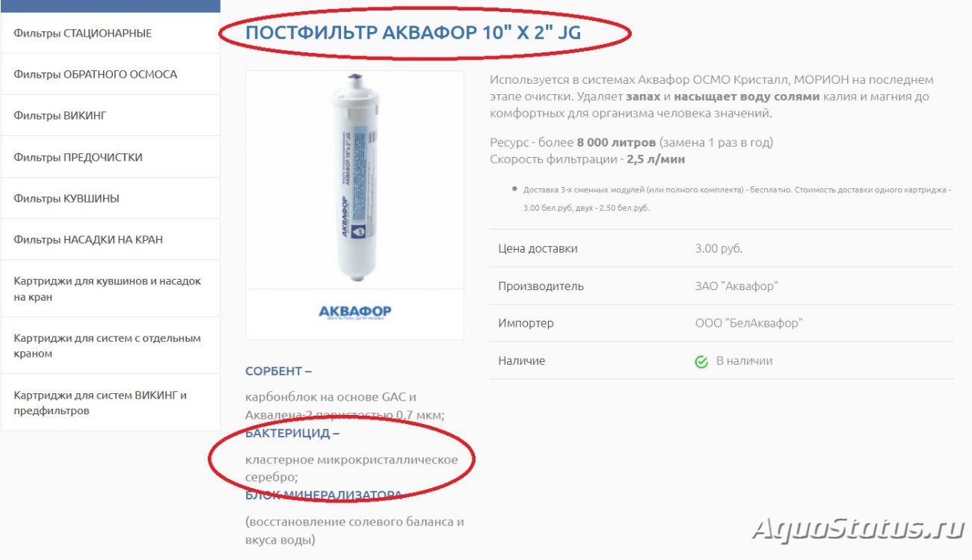Click the AquaStatus.ru watermark
The width and height of the screenshot is (972, 560).
pyautogui.click(x=858, y=529)
